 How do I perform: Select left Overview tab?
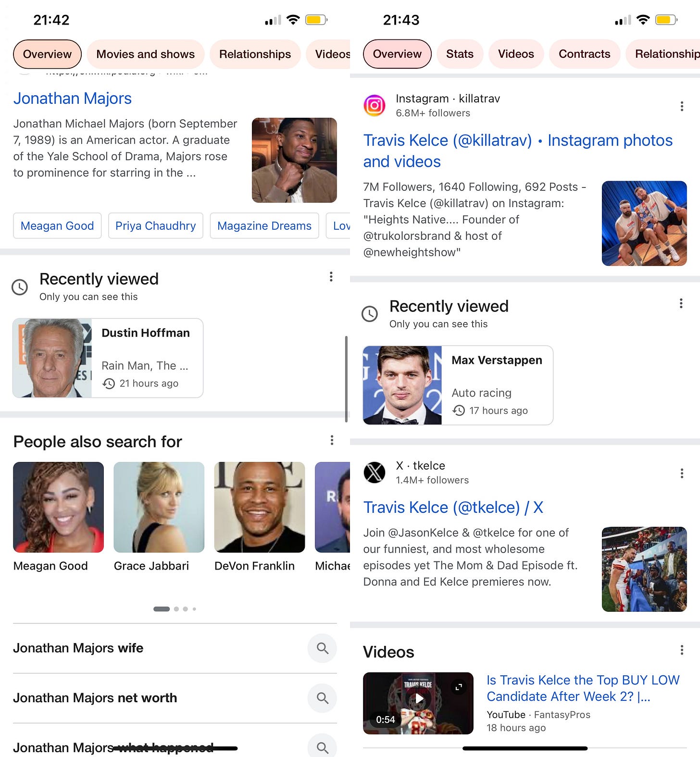(x=47, y=54)
